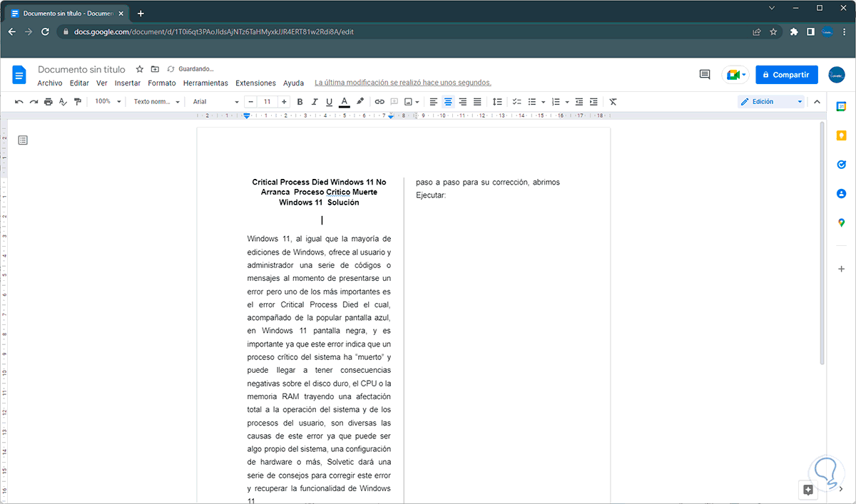Open Google Maps side panel
856x504 pixels.
pyautogui.click(x=842, y=223)
